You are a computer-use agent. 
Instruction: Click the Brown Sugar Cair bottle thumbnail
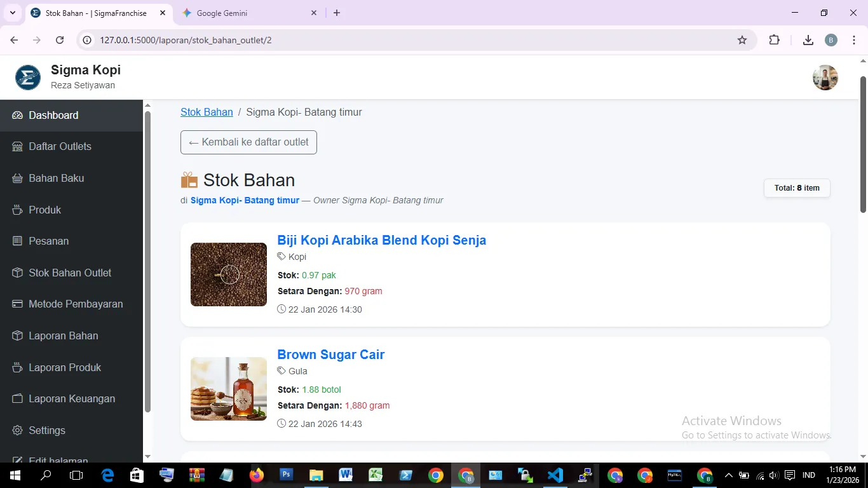229,389
